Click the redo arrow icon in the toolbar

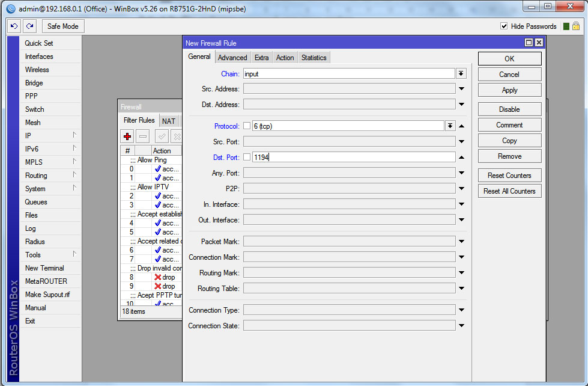29,26
